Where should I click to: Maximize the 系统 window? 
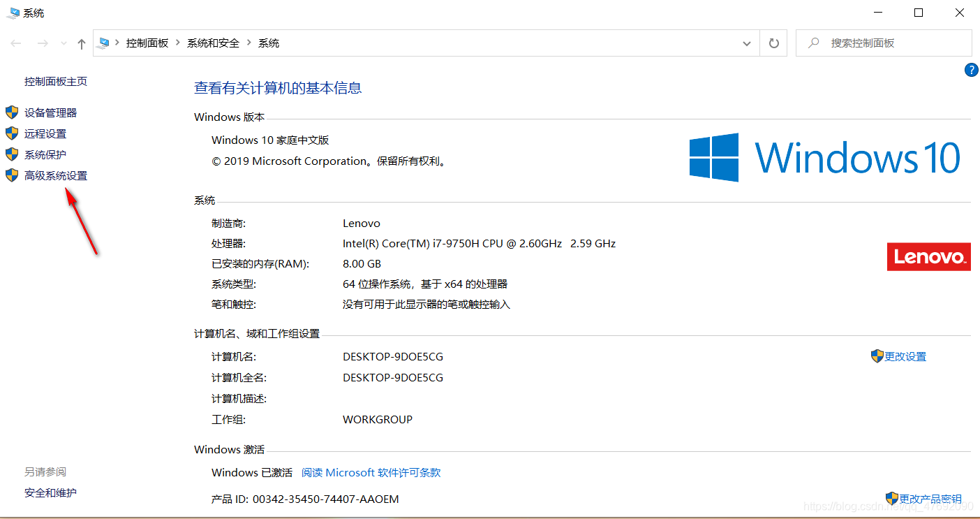pos(919,13)
